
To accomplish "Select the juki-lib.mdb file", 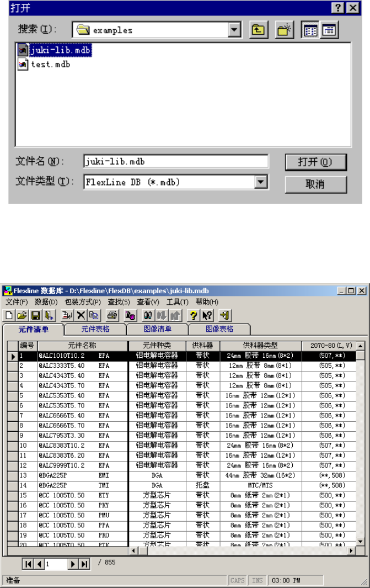I will point(55,50).
